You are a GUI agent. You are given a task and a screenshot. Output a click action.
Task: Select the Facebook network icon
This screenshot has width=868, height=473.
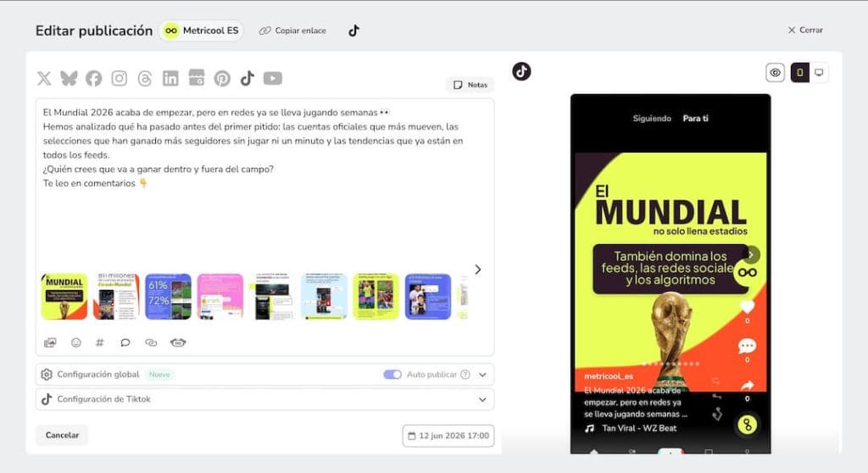pos(93,79)
